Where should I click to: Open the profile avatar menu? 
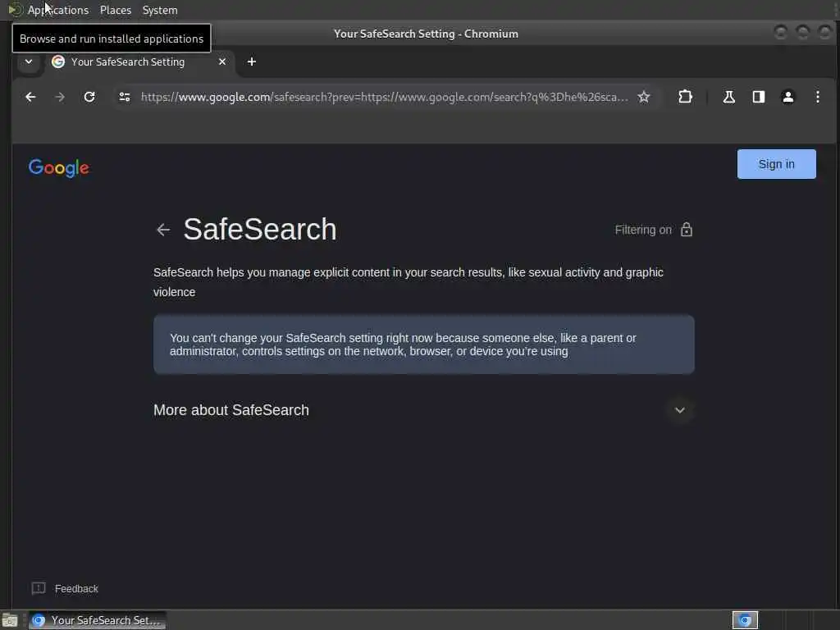click(787, 97)
